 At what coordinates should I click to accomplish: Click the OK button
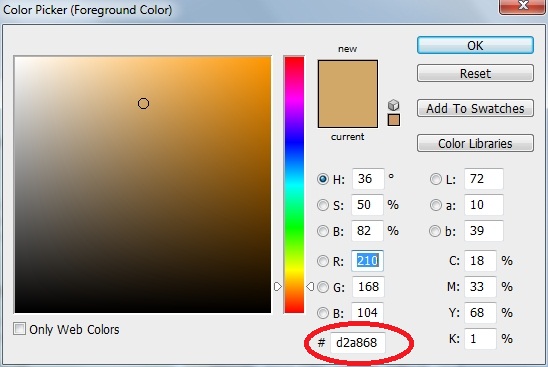[475, 45]
